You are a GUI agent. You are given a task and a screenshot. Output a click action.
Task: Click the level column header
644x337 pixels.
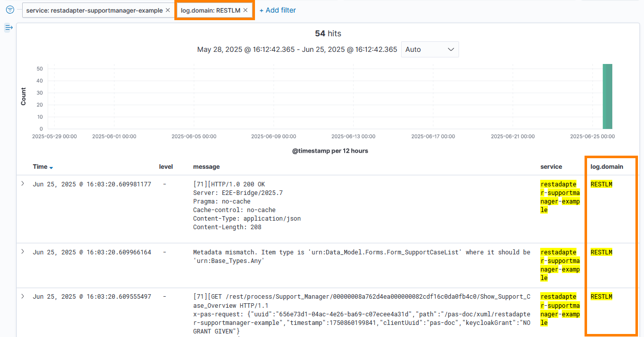166,167
